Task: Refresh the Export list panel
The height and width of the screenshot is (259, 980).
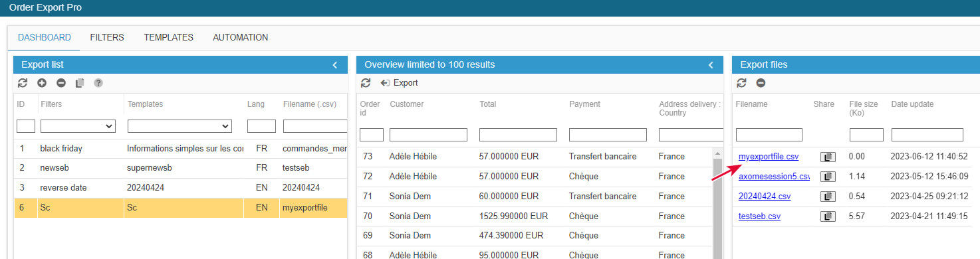Action: point(23,83)
